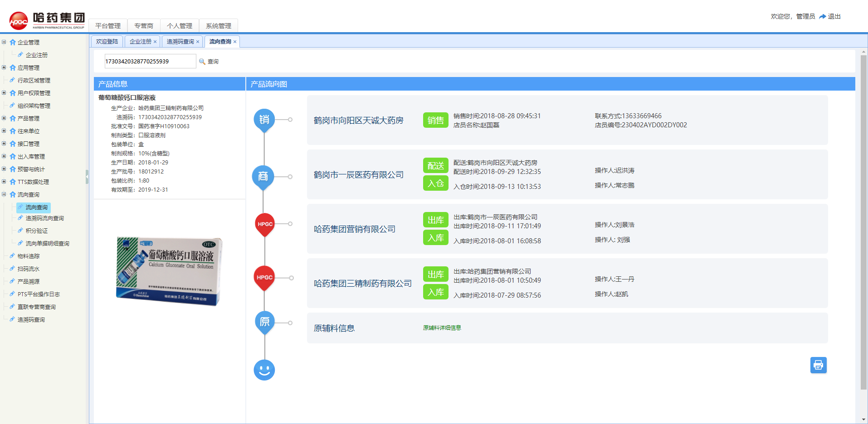Click the print icon button

(818, 365)
